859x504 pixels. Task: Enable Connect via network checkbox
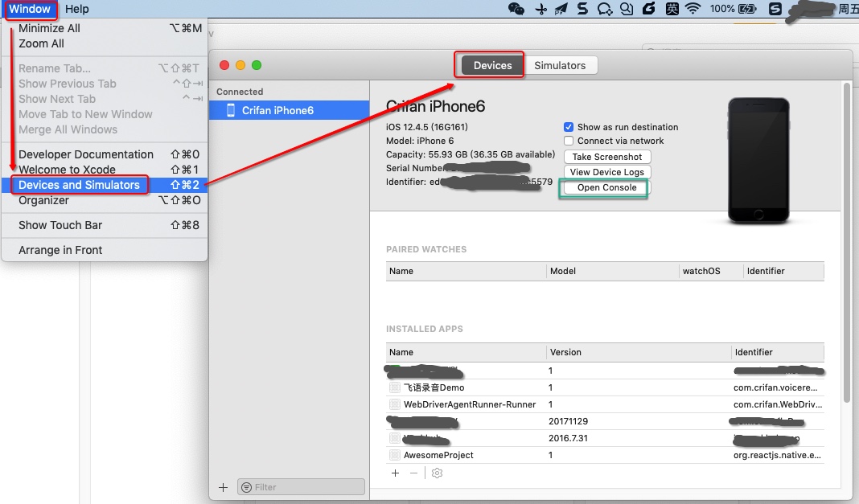569,141
